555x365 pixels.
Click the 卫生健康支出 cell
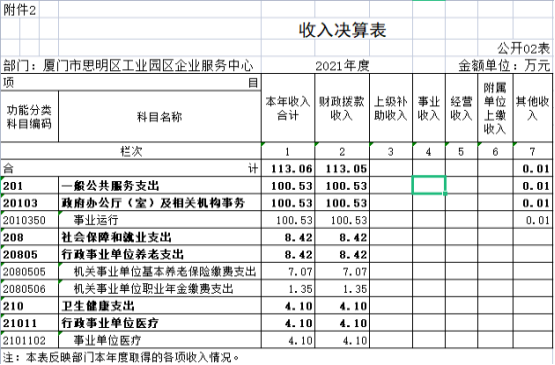[x=160, y=306]
